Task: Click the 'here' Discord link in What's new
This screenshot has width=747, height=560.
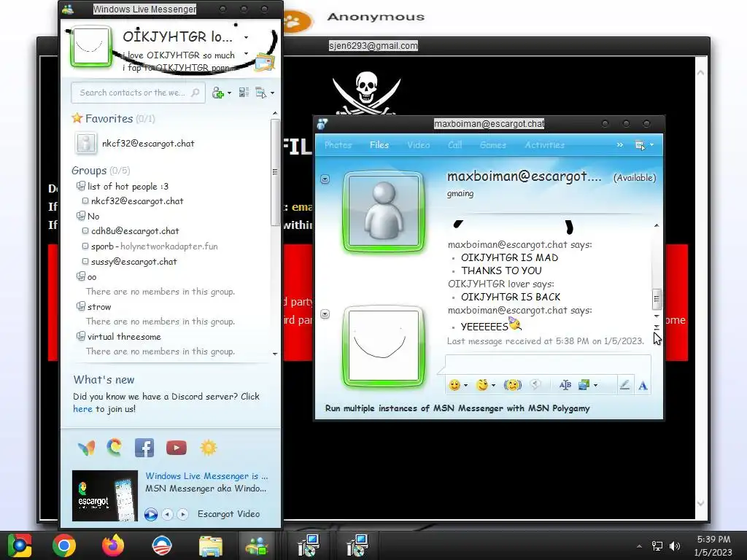Action: click(82, 408)
